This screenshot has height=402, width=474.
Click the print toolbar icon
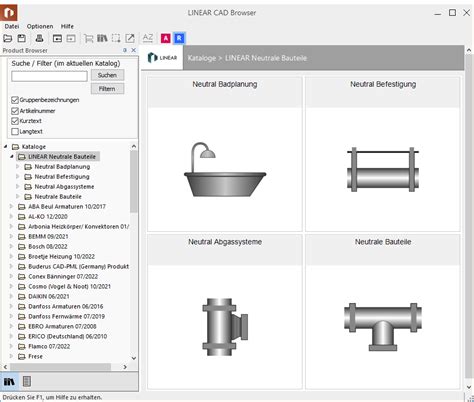(x=39, y=39)
